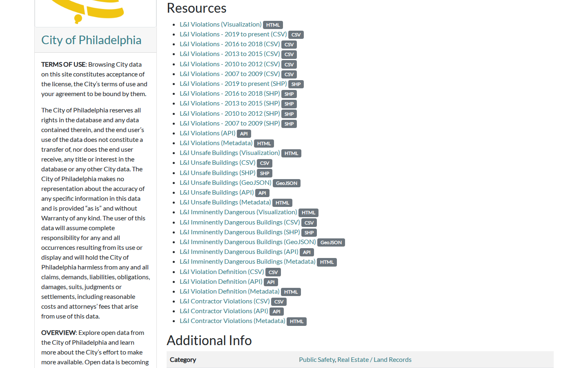Open L&I Unsafe Buildings (Visualization)

point(230,153)
